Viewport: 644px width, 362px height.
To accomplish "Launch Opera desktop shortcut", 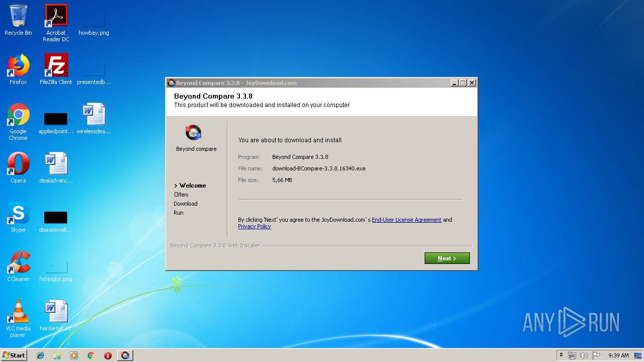I will pyautogui.click(x=18, y=168).
